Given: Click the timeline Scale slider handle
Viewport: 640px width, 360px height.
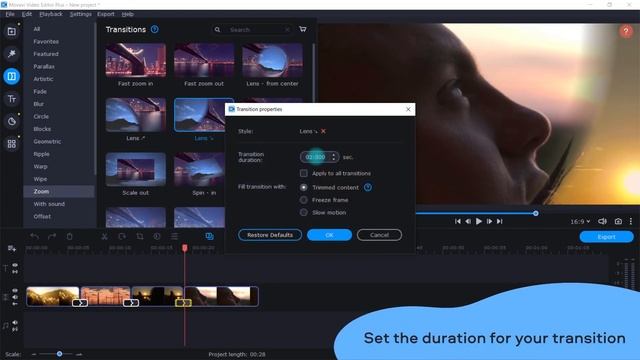Looking at the screenshot, I should coord(60,354).
